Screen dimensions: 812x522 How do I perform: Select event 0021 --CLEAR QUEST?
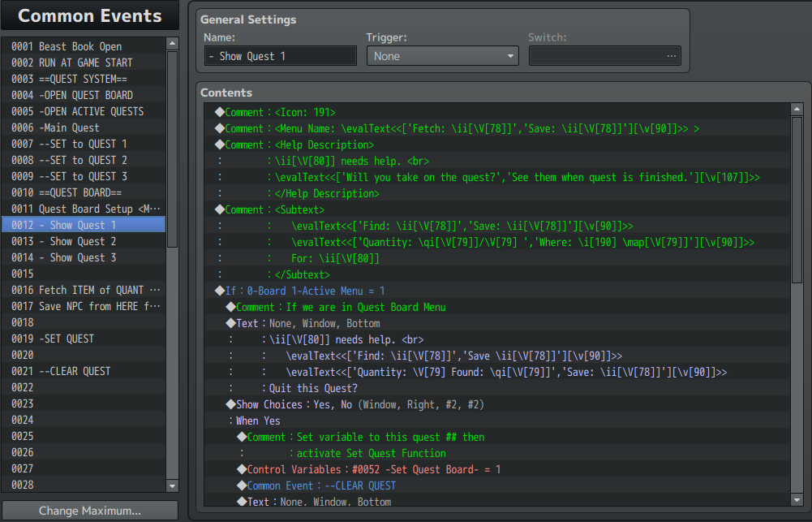pyautogui.click(x=75, y=371)
